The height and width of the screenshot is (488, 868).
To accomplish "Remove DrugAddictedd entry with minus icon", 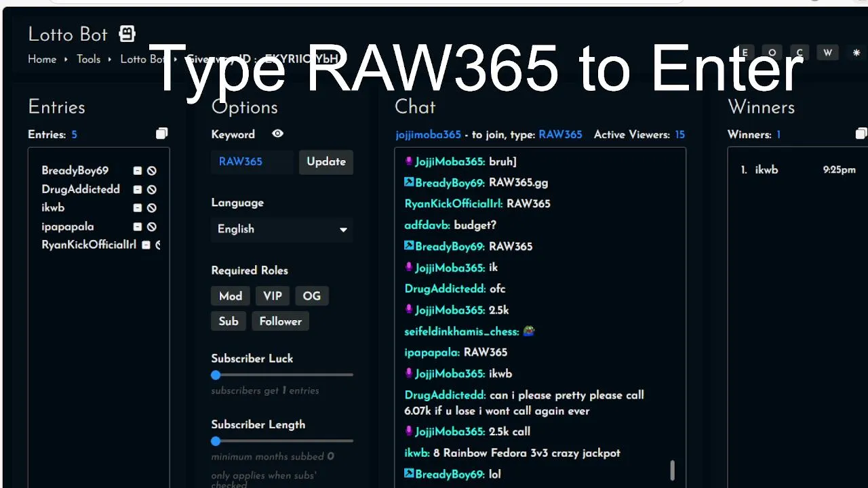I will coord(138,190).
